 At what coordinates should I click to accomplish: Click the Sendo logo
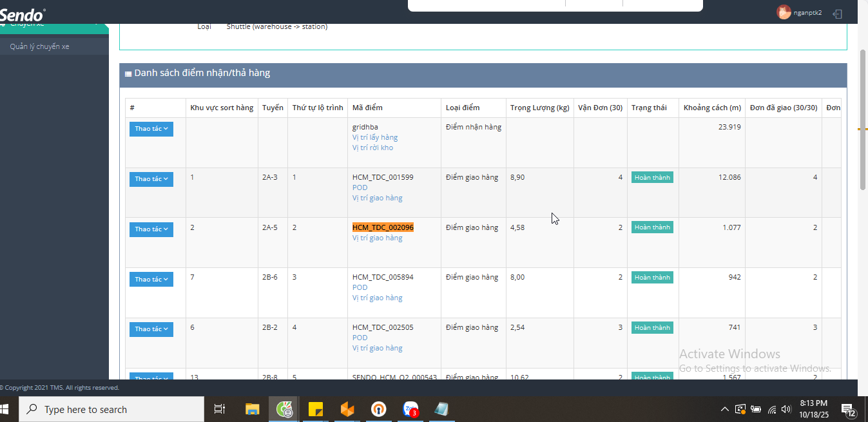point(23,14)
